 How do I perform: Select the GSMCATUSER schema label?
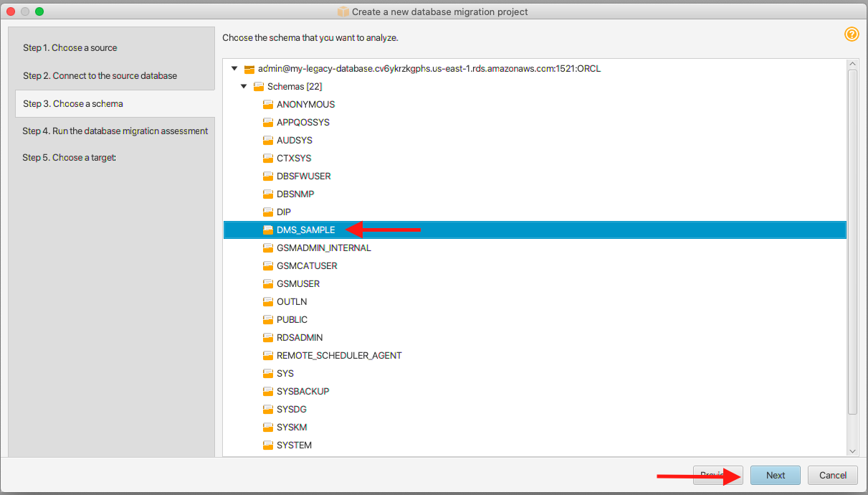tap(307, 266)
